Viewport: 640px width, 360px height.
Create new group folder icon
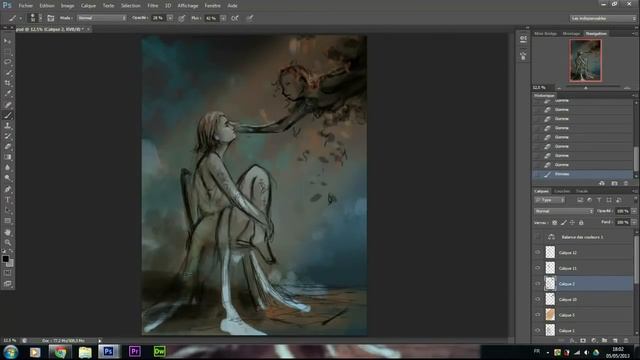pos(604,340)
